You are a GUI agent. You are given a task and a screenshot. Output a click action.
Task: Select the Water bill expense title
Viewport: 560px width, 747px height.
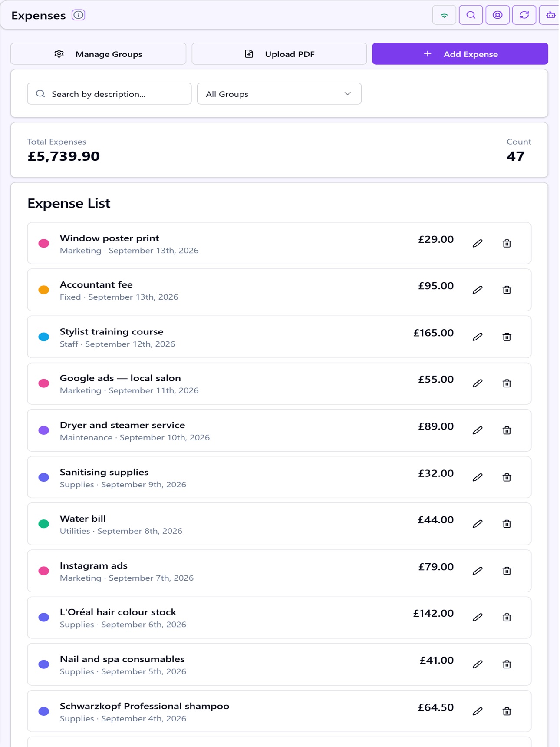83,519
